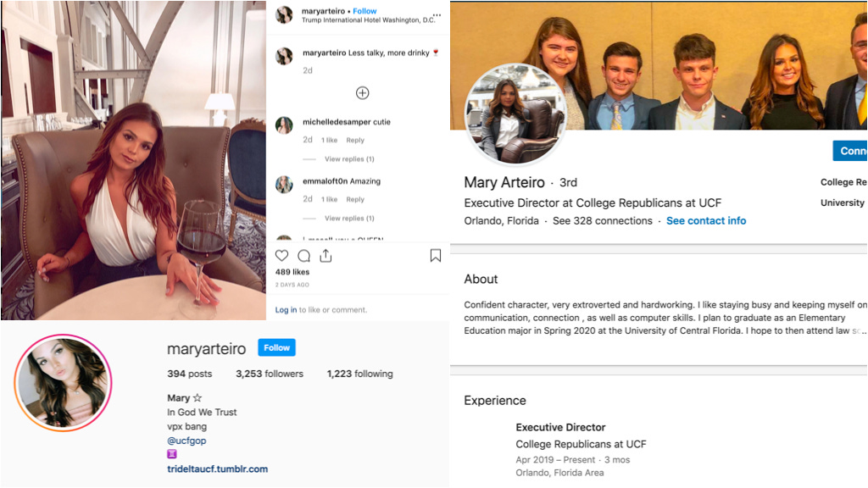Click emmaloft0n's comment avatar

284,184
